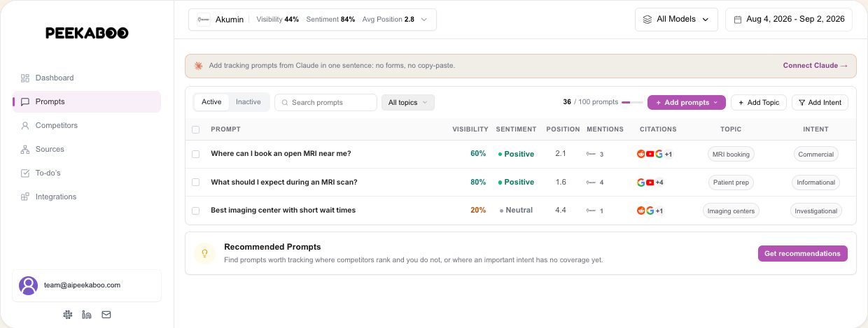Click the calendar icon beside date range
The width and height of the screenshot is (868, 328).
click(737, 20)
